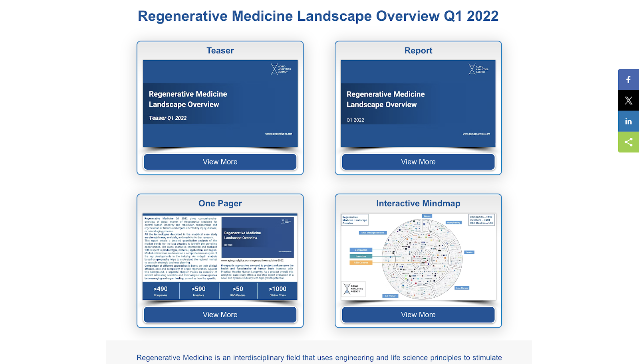Click Aging Analytics logo on Teaser cover
Screen dimensions: 639x364
click(x=281, y=69)
